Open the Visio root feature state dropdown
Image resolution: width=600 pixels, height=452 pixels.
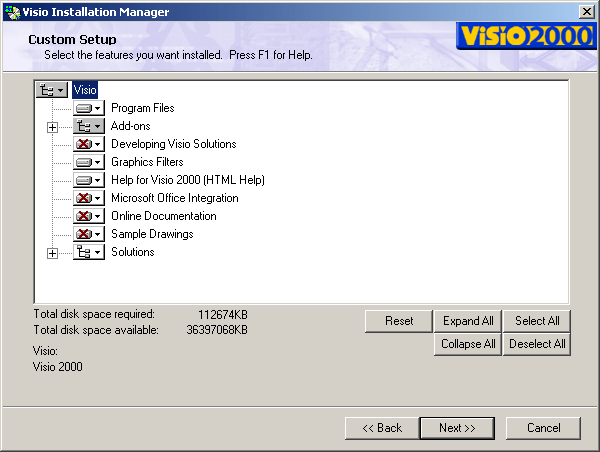tap(52, 90)
